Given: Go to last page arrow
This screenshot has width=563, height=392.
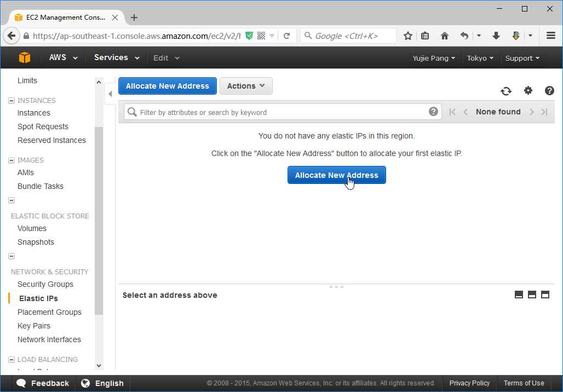Looking at the screenshot, I should [544, 112].
